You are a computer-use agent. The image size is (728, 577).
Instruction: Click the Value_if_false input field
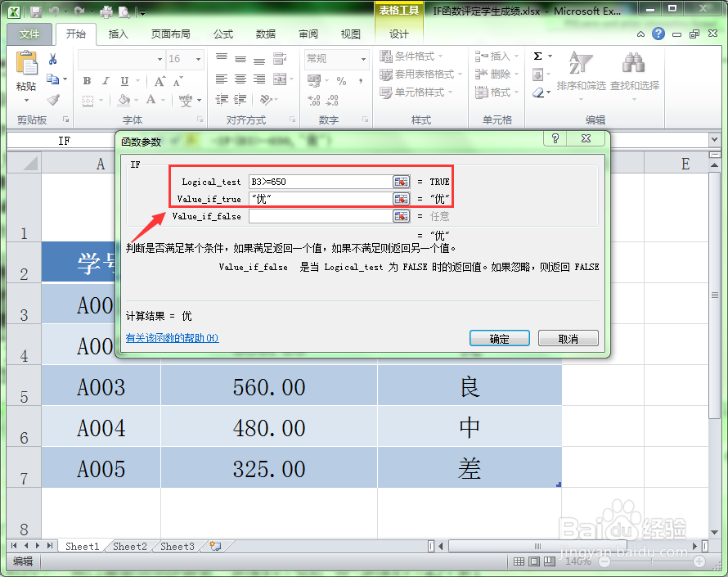(321, 216)
